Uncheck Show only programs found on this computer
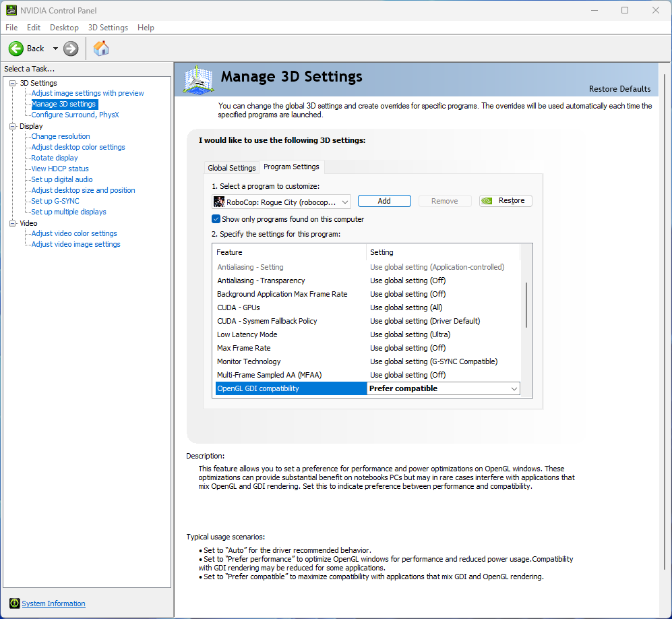The image size is (672, 619). 216,219
